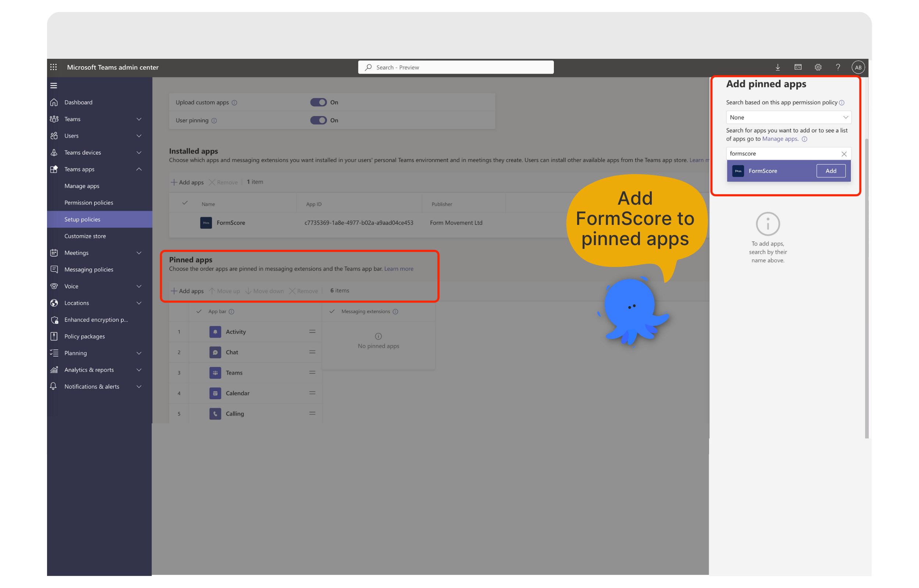The height and width of the screenshot is (588, 919).
Task: Select all installed apps checkmark
Action: click(x=185, y=203)
